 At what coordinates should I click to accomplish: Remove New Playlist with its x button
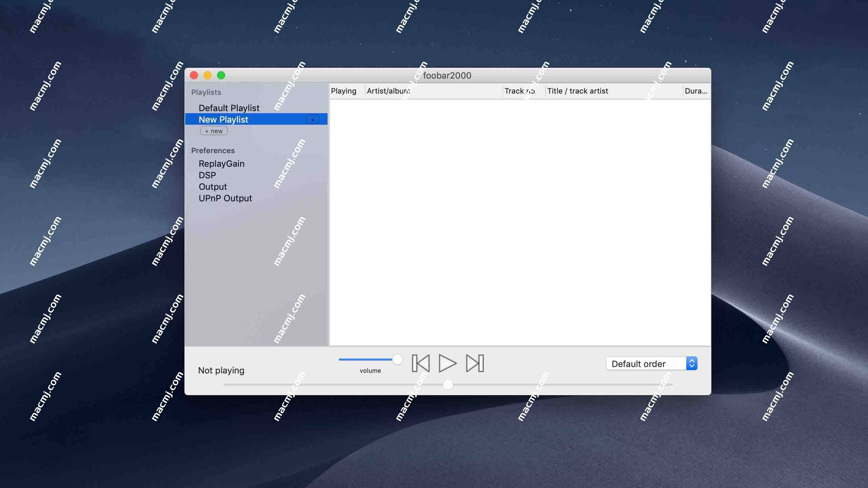click(x=313, y=119)
